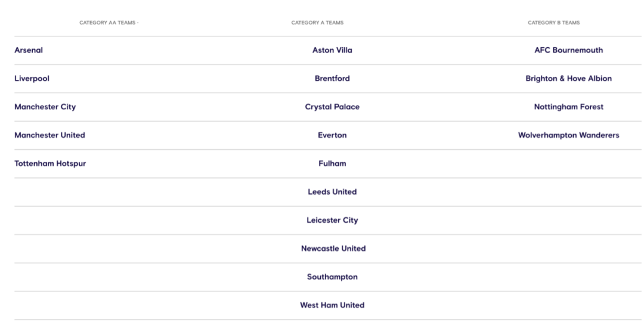
Task: Choose Fulham from Category A teams
Action: tap(332, 164)
